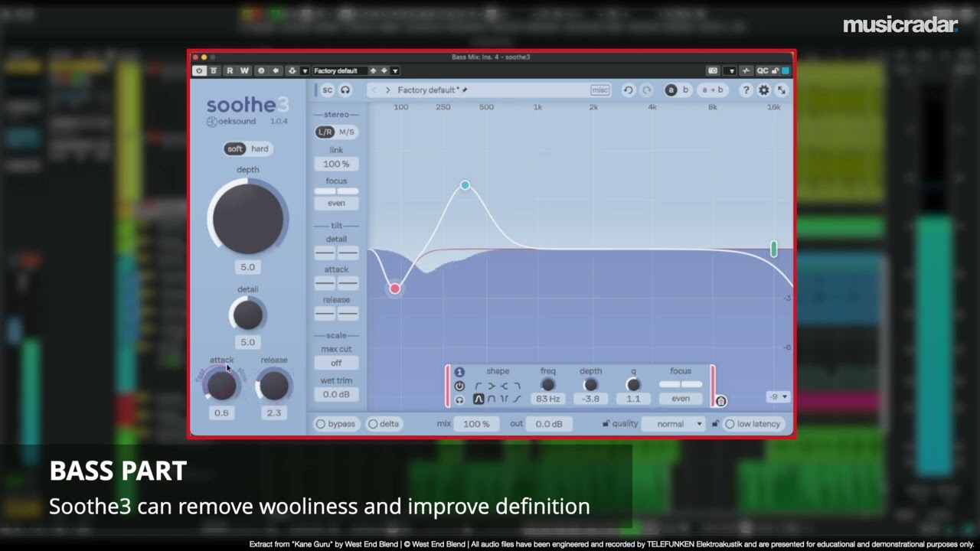Image resolution: width=980 pixels, height=551 pixels.
Task: Click the misc preset tag
Action: tap(599, 90)
